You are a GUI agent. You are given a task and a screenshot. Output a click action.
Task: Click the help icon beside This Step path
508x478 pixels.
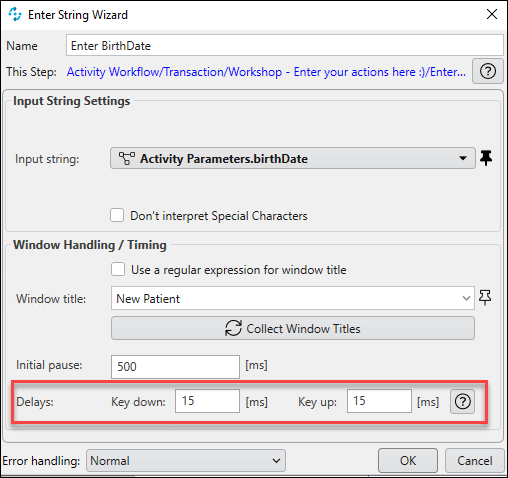[488, 71]
